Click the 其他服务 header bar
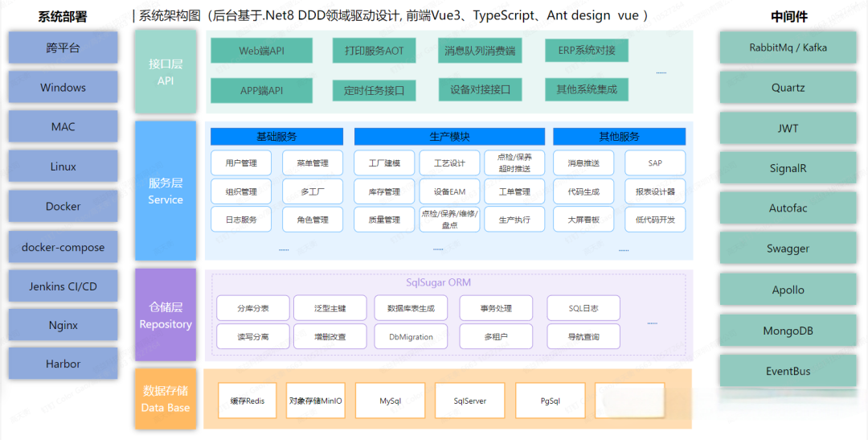868x440 pixels. [620, 136]
